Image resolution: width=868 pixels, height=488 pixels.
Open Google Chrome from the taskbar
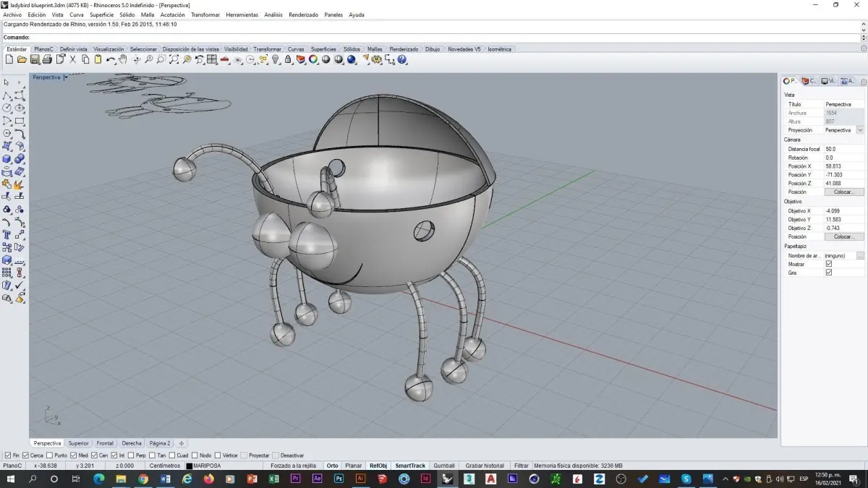pos(143,479)
